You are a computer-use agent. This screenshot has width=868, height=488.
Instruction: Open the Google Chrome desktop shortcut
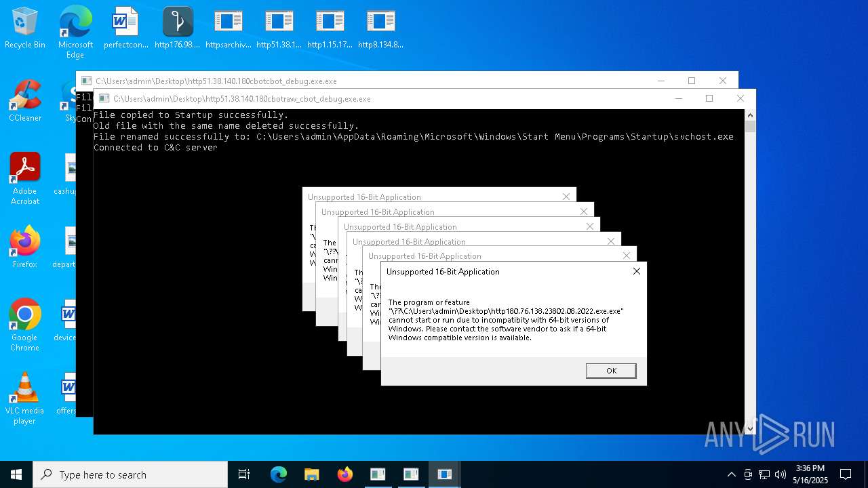click(24, 325)
